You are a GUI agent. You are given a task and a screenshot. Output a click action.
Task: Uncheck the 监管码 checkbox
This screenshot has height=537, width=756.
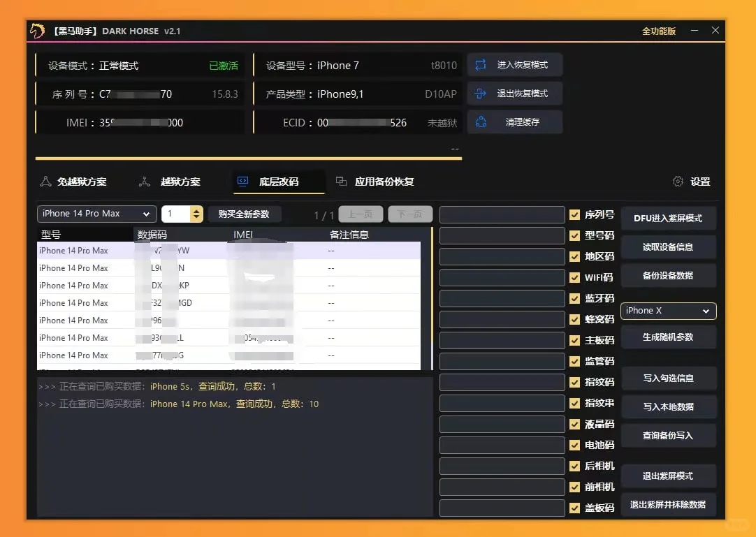click(x=575, y=361)
